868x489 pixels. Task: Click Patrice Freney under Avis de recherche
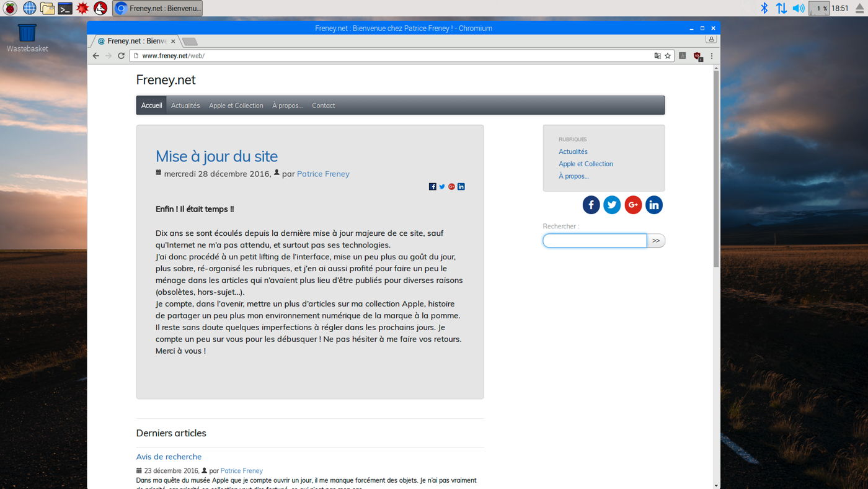pyautogui.click(x=242, y=470)
